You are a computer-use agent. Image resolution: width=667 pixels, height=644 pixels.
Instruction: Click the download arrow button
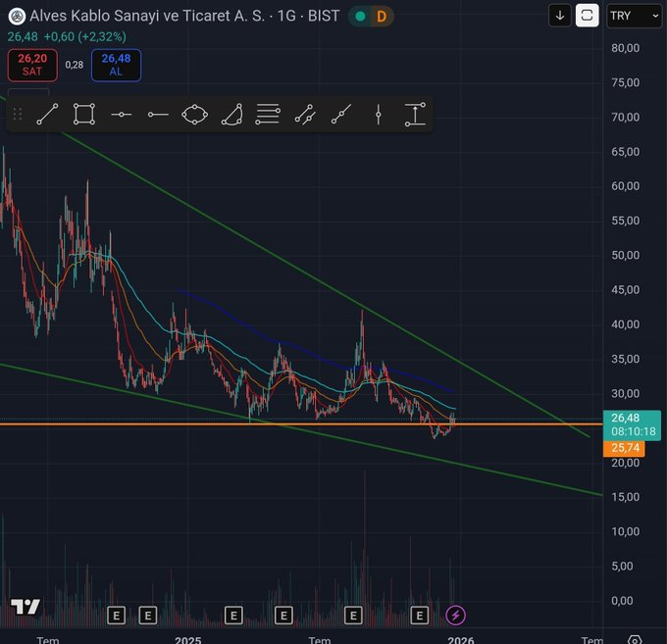[560, 16]
